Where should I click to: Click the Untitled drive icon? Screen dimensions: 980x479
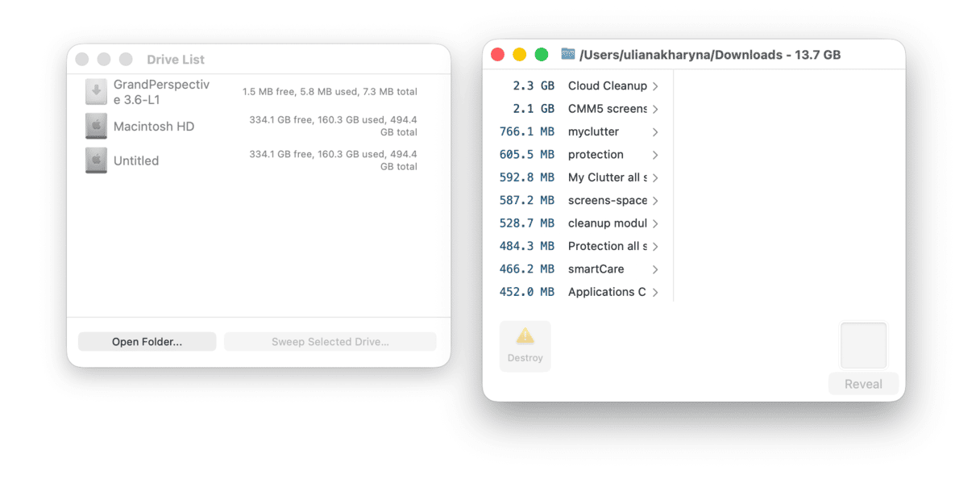96,160
